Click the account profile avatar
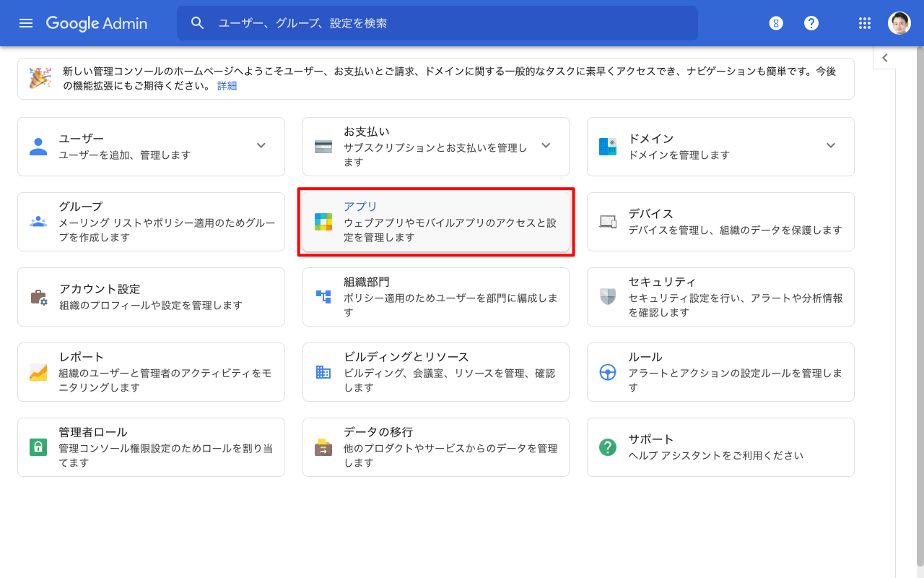This screenshot has height=578, width=924. 899,23
